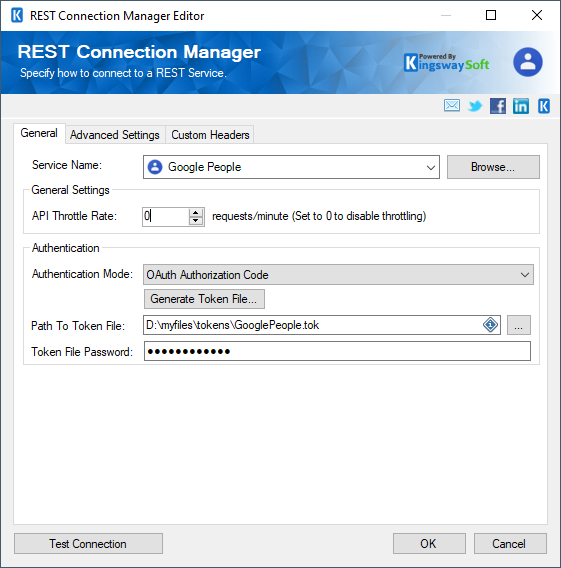Image resolution: width=561 pixels, height=568 pixels.
Task: Click the Cancel button
Action: pyautogui.click(x=510, y=543)
